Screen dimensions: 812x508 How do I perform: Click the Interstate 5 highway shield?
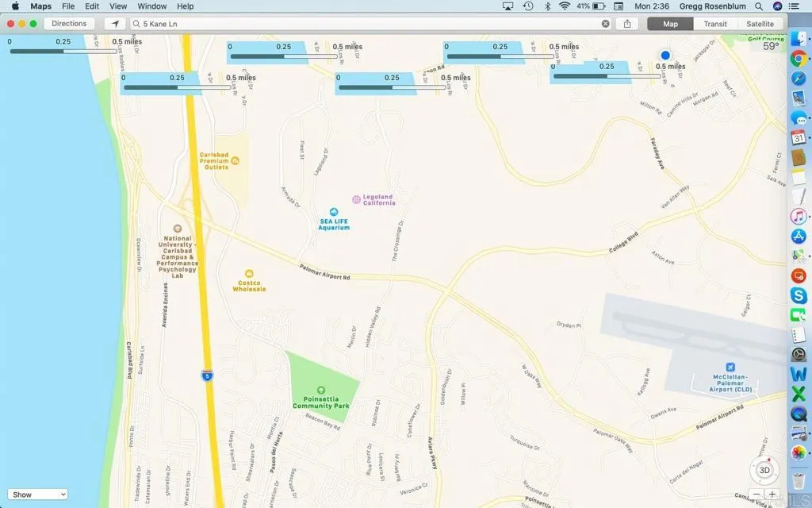pyautogui.click(x=207, y=375)
